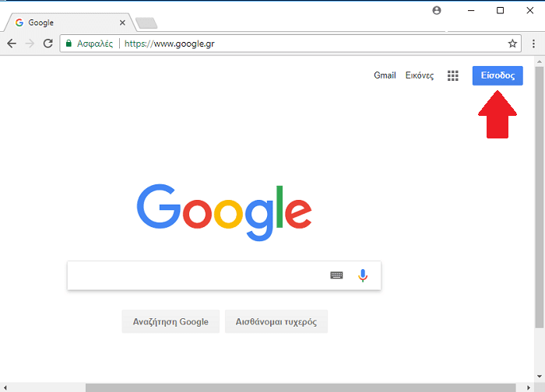The height and width of the screenshot is (392, 545).
Task: Click the browser back arrow
Action: click(12, 44)
